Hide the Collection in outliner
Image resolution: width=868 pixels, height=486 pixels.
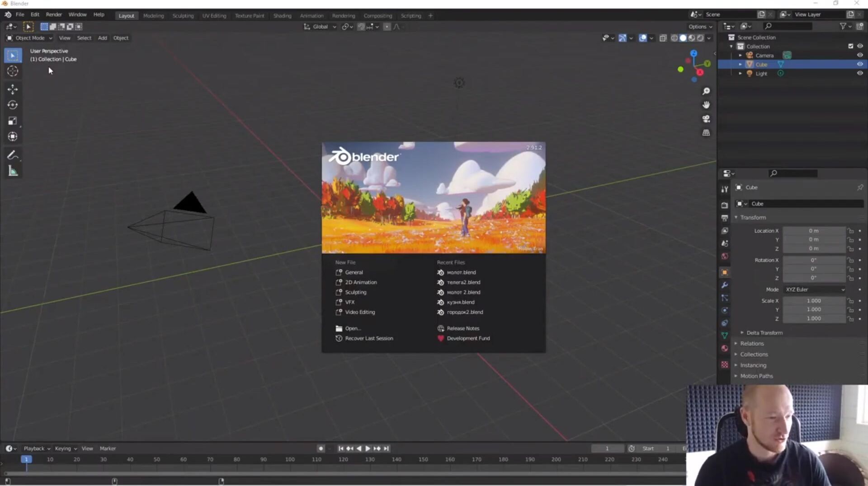point(859,46)
